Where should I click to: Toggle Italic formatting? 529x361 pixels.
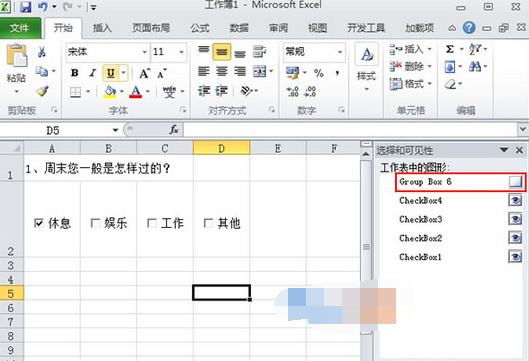pos(92,73)
